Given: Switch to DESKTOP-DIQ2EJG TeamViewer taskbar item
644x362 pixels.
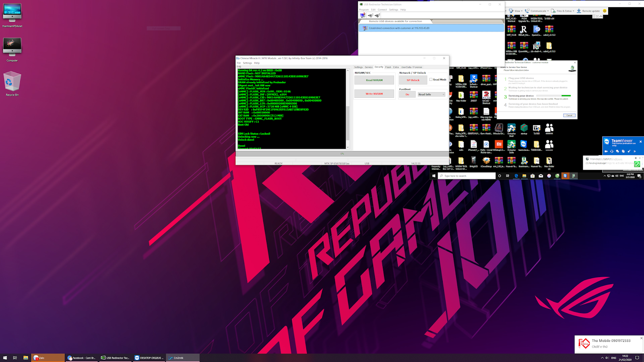Looking at the screenshot, I should tap(149, 358).
